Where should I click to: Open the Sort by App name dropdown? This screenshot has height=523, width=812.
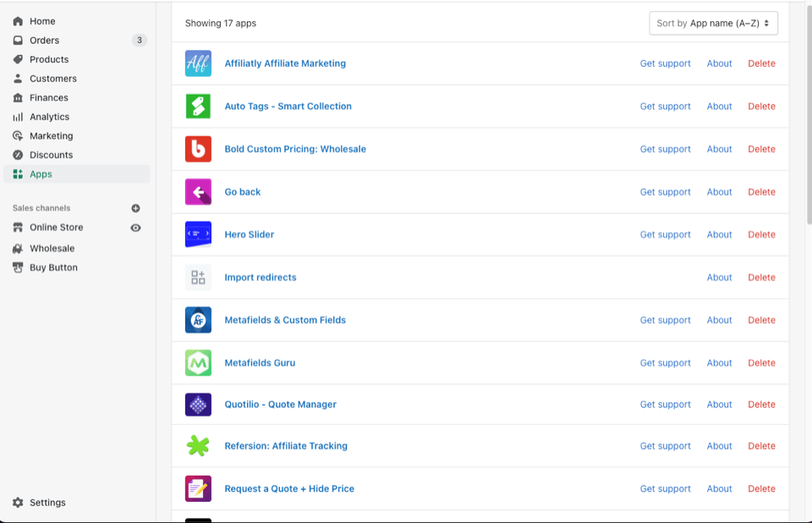(x=713, y=23)
